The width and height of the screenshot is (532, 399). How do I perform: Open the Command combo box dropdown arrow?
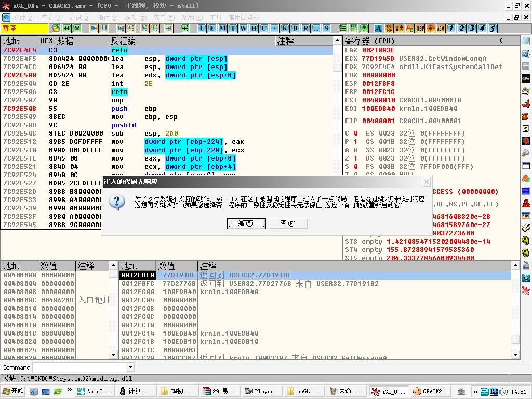130,367
